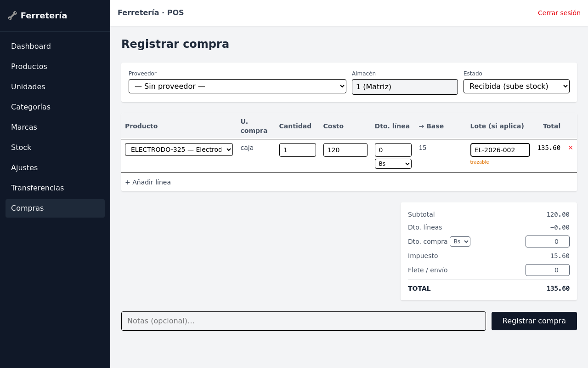Click the Almacén field 1 (Matriz)
588x368 pixels.
[x=405, y=87]
